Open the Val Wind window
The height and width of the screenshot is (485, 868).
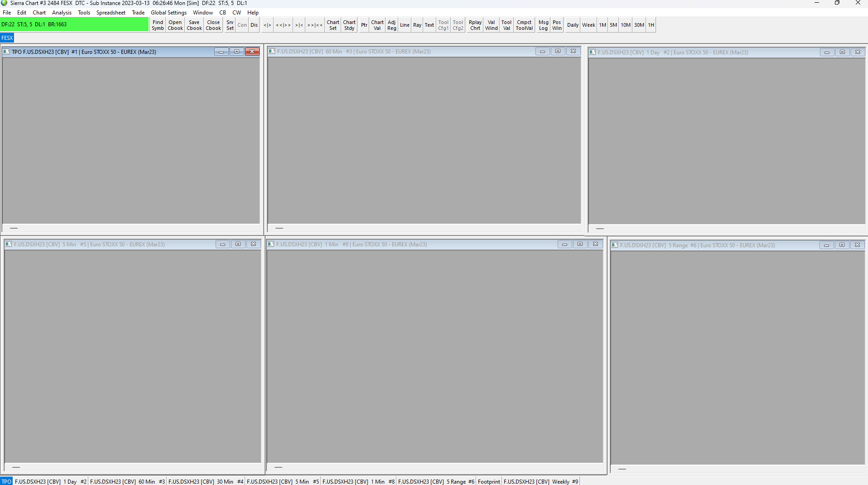(492, 25)
